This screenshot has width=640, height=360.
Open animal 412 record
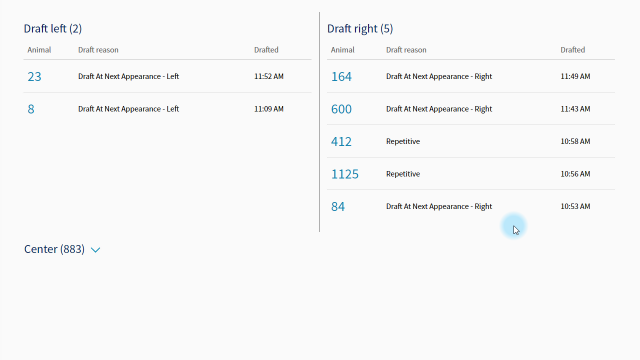click(341, 142)
